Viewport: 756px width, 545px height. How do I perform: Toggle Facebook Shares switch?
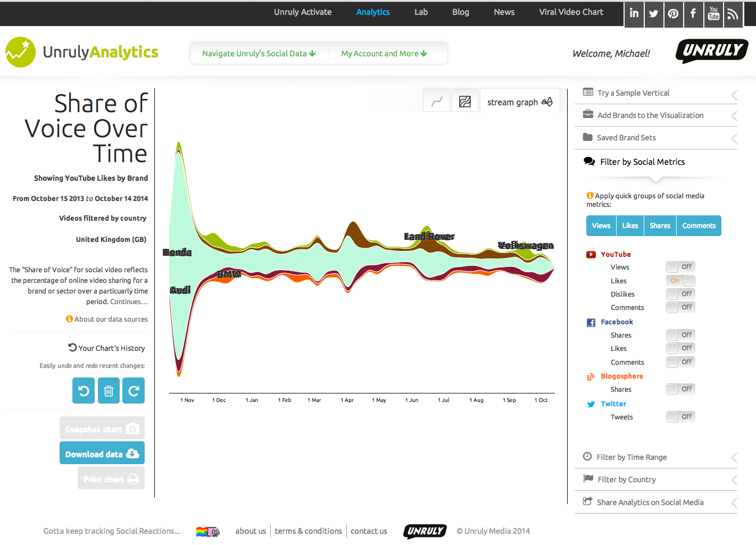pos(680,335)
